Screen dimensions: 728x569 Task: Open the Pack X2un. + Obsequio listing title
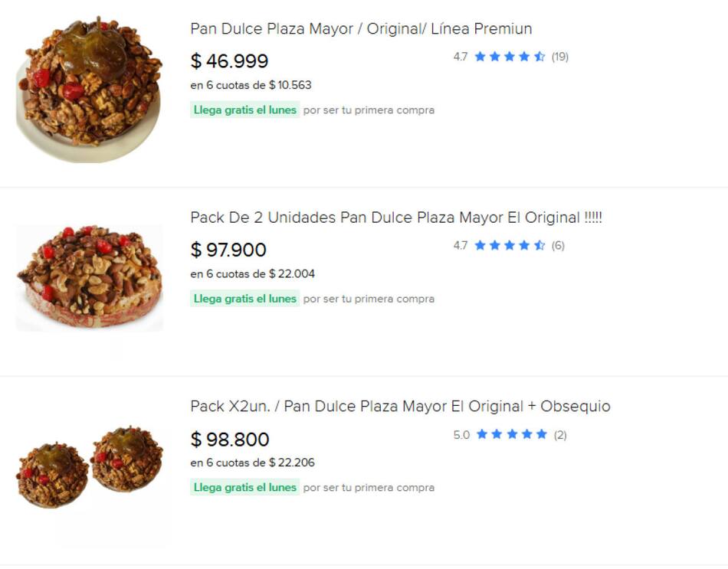pyautogui.click(x=400, y=407)
